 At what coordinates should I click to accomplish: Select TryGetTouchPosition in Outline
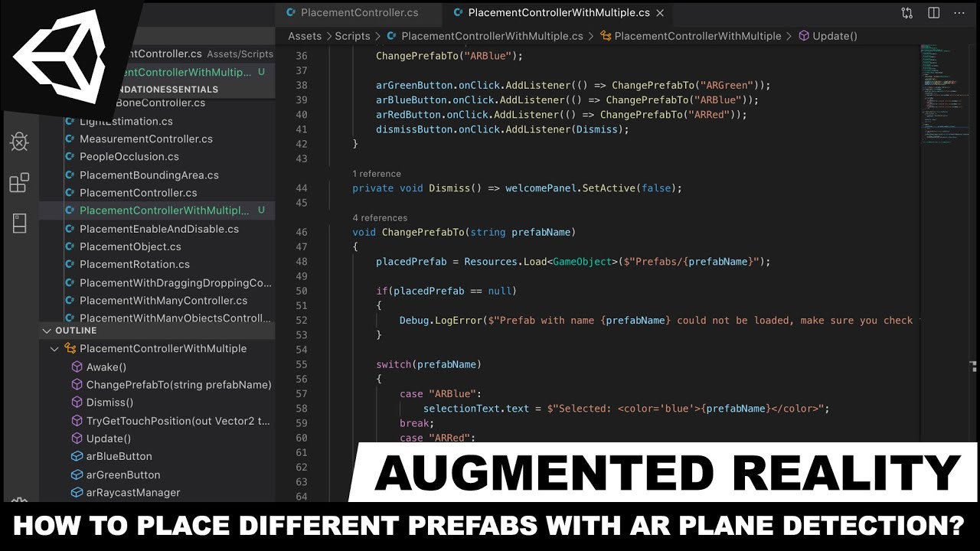[178, 420]
